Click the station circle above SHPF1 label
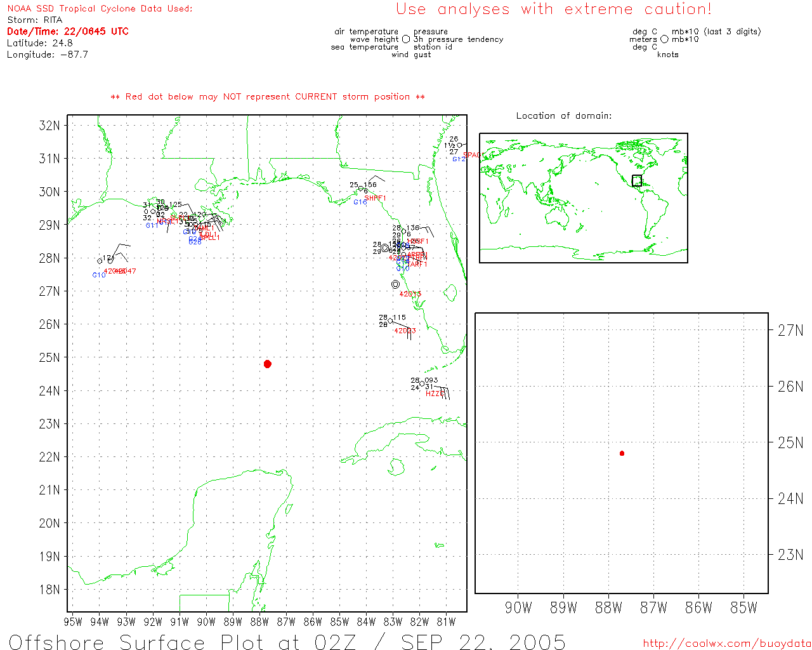This screenshot has width=812, height=650. click(361, 189)
